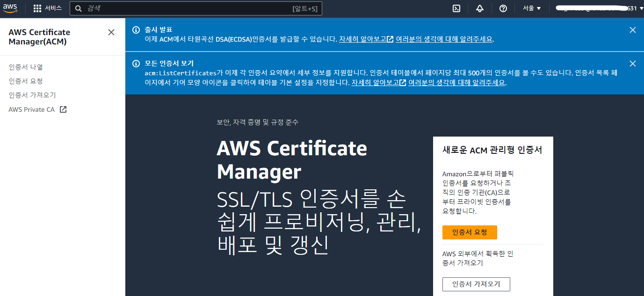
Task: Click info icon beside 출시 발표
Action: pos(136,30)
